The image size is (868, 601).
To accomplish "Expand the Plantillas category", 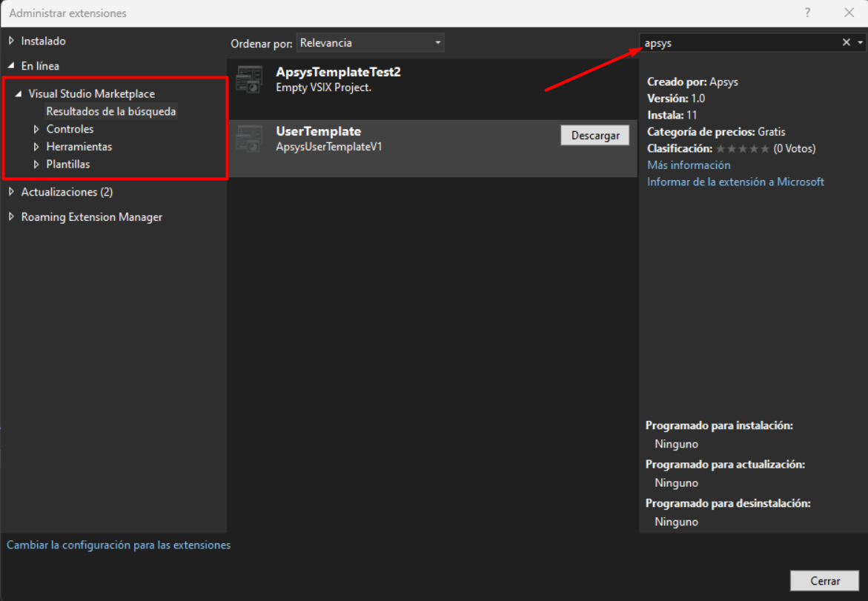I will click(x=36, y=165).
